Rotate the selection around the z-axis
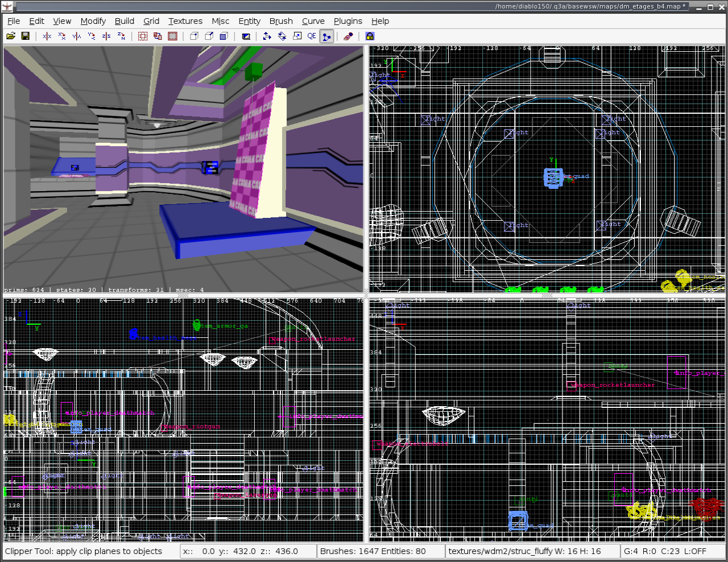 (x=121, y=36)
